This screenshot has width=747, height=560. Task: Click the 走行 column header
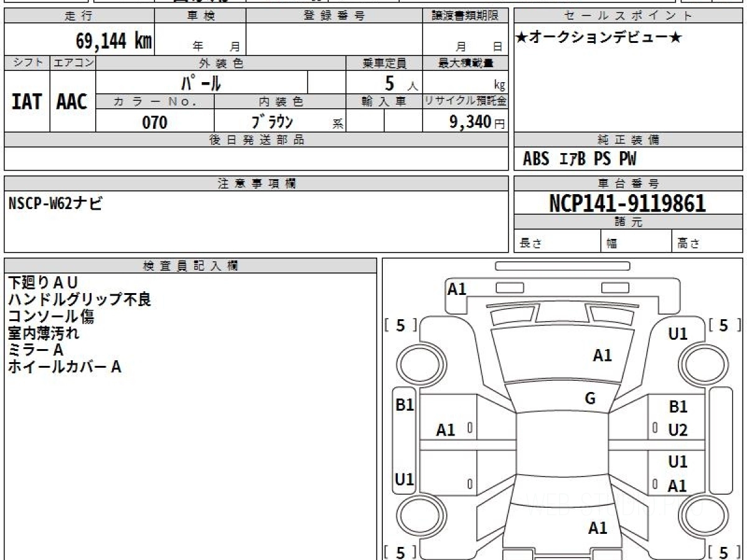pos(79,16)
